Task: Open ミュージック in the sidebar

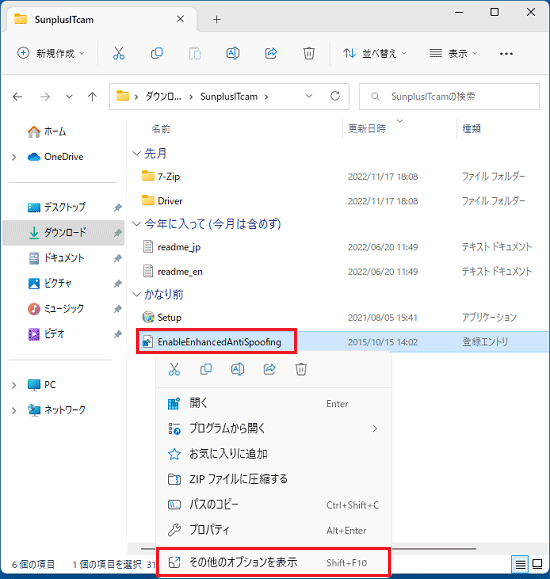Action: [x=56, y=308]
